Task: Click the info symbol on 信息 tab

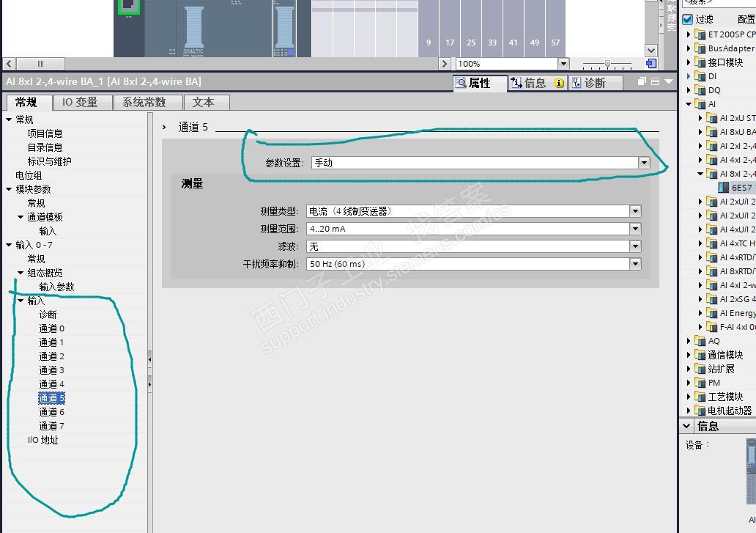Action: (x=559, y=84)
